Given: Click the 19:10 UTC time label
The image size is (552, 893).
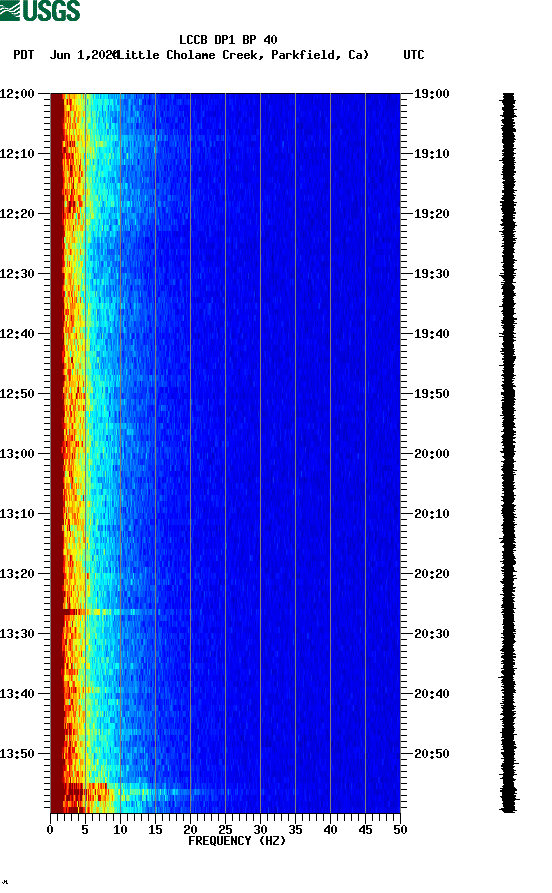Looking at the screenshot, I should pos(432,154).
